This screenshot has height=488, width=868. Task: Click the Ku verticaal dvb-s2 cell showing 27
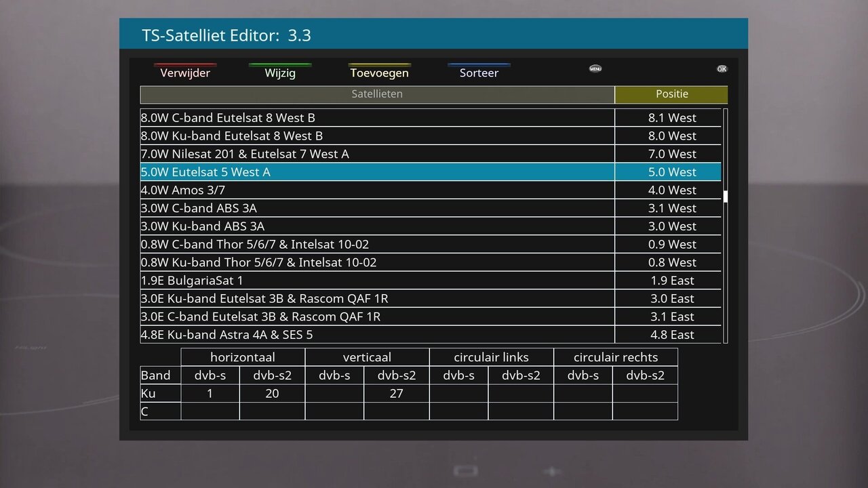397,393
